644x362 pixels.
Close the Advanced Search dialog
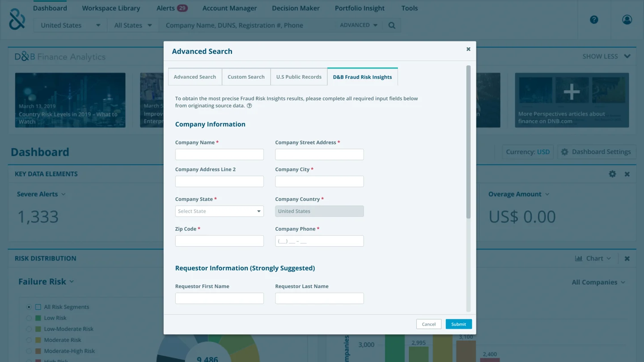[x=468, y=49]
